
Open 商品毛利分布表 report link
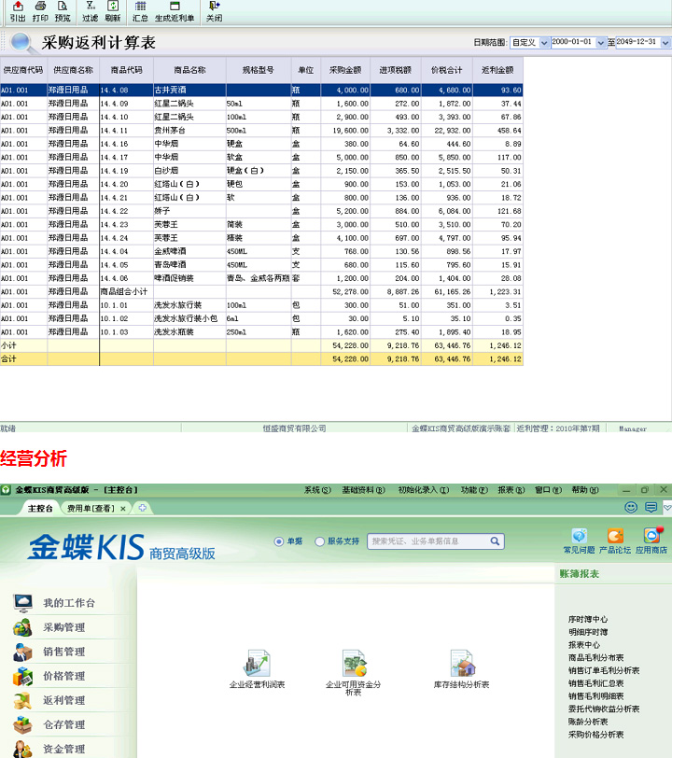coord(595,657)
